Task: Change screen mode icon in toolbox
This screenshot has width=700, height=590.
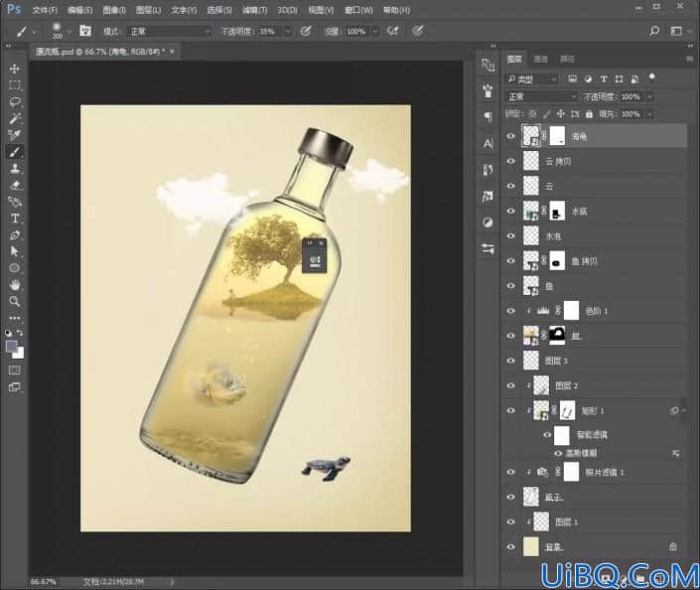Action: [x=14, y=387]
